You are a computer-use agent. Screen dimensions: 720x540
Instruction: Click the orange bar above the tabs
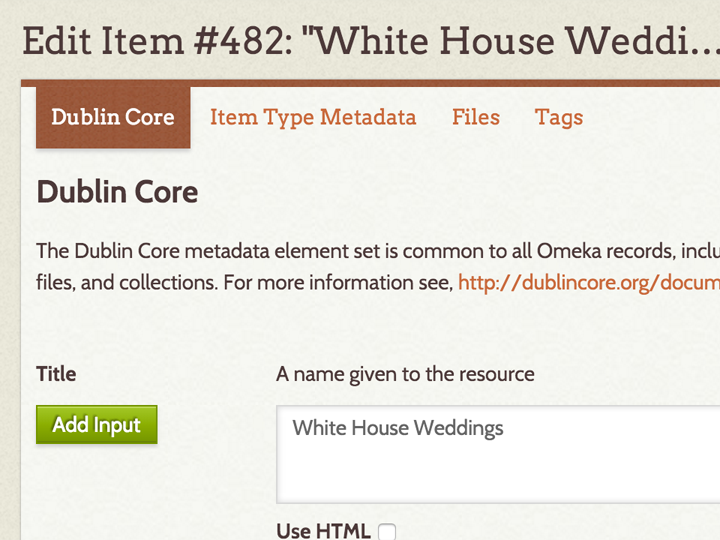coord(370,83)
